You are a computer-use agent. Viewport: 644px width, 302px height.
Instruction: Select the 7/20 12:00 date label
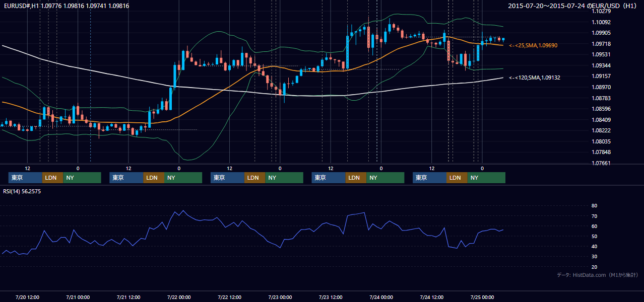(27, 297)
